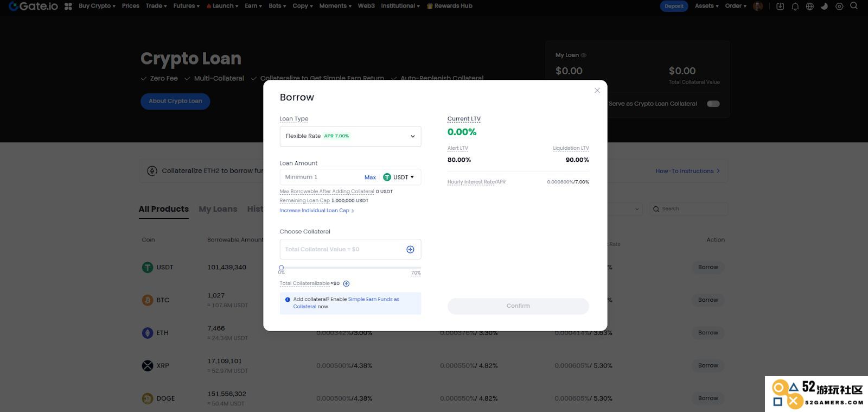
Task: Open Increase Individual Loan Cap link
Action: (x=317, y=211)
